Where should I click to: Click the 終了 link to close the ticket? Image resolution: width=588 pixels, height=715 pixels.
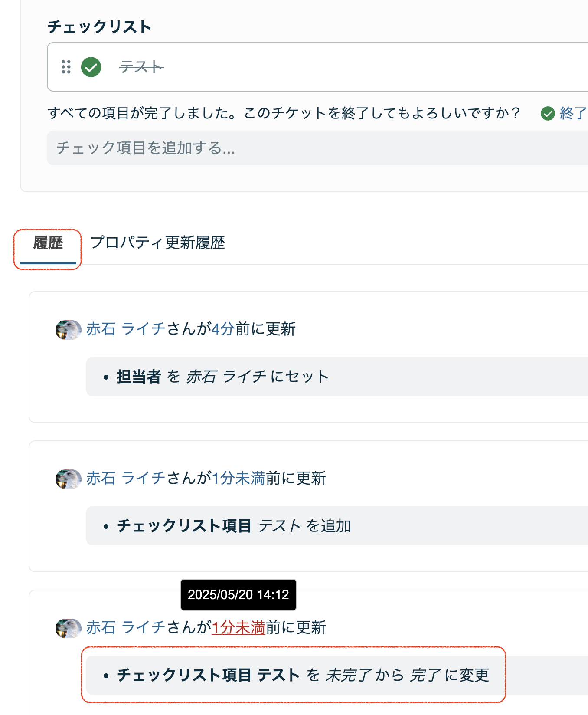573,113
